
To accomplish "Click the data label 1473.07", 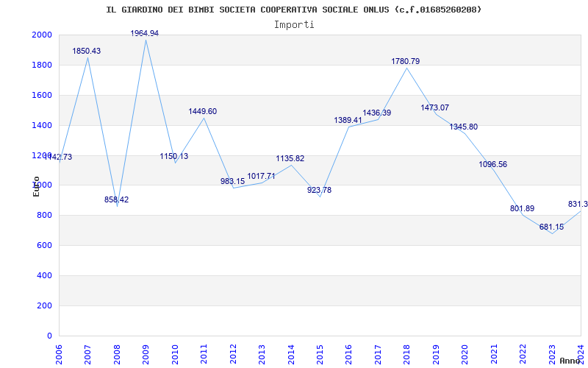I will pos(435,107).
